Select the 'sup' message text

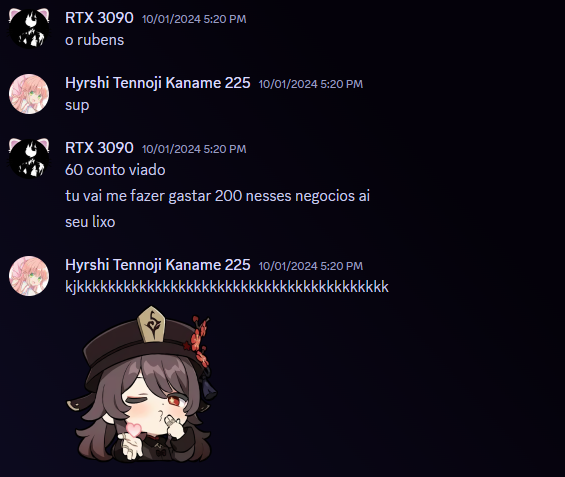pyautogui.click(x=77, y=106)
